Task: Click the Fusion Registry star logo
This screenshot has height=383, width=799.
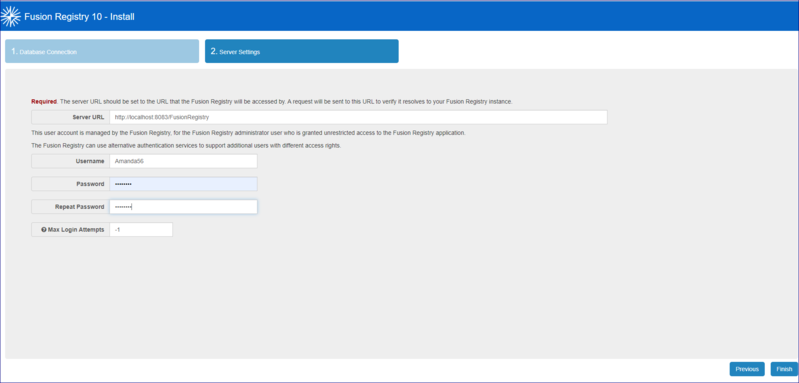Action: (11, 17)
